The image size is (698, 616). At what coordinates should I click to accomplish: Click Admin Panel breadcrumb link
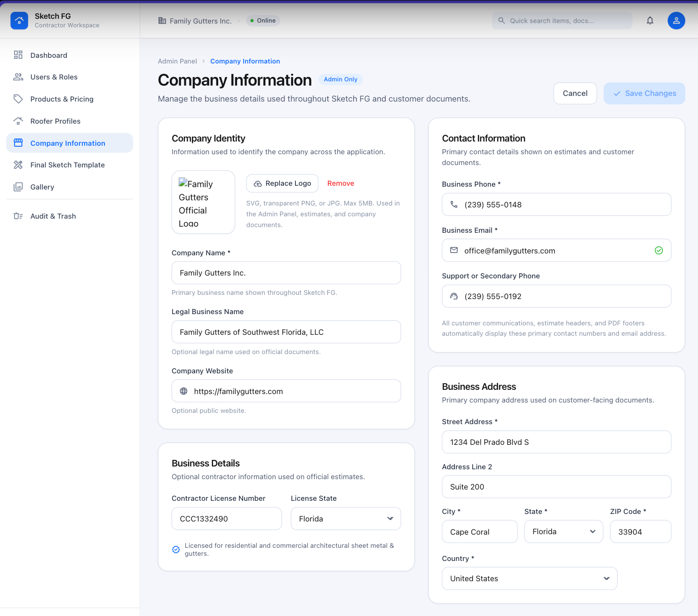point(177,61)
